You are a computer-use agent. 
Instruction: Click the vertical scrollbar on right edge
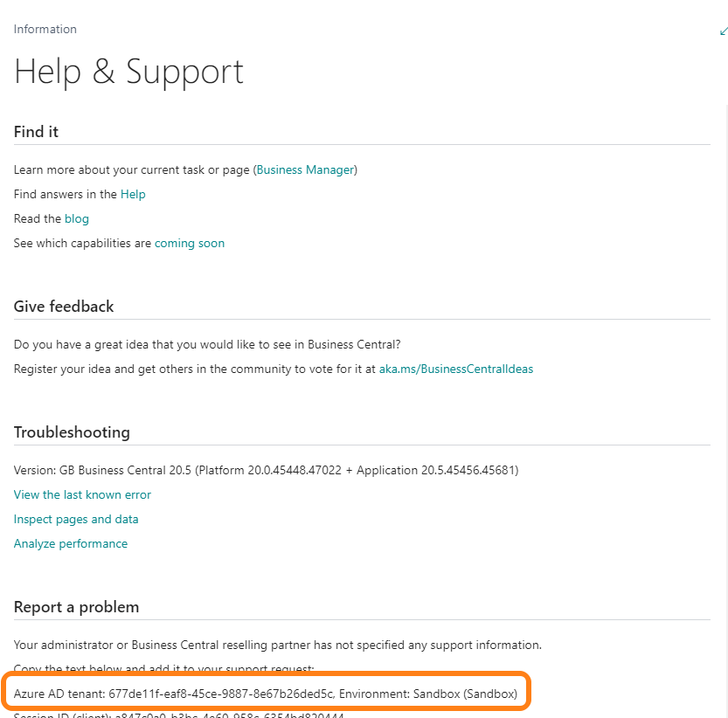725,349
